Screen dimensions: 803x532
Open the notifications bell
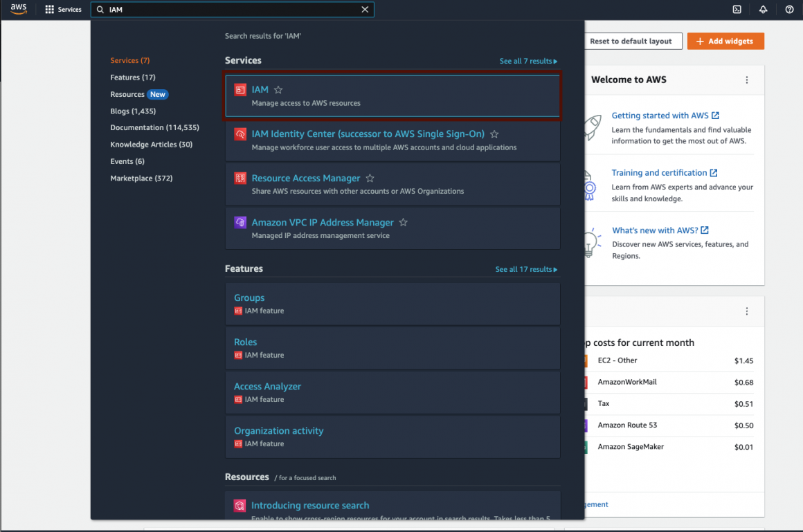tap(763, 10)
